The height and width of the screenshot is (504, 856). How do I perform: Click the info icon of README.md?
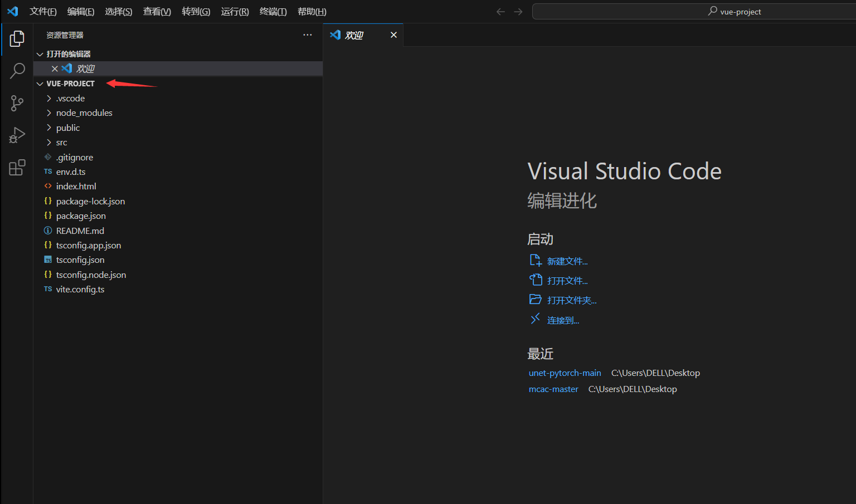48,231
